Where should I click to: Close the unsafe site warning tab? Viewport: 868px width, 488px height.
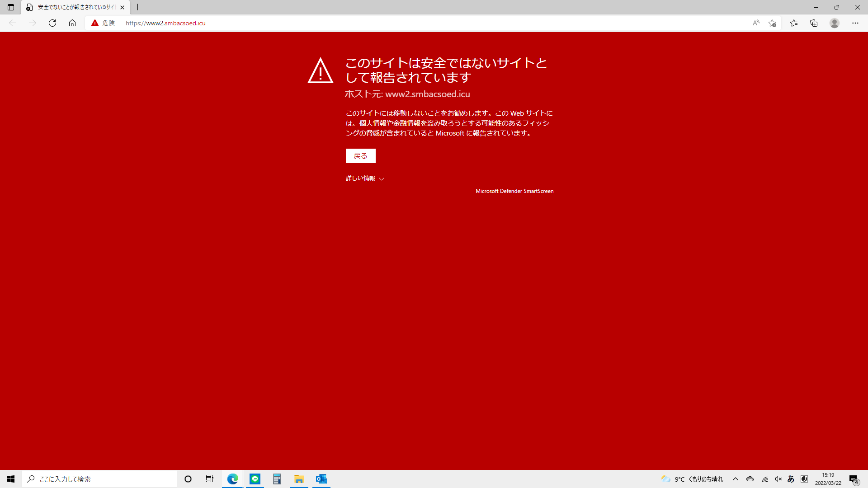122,7
